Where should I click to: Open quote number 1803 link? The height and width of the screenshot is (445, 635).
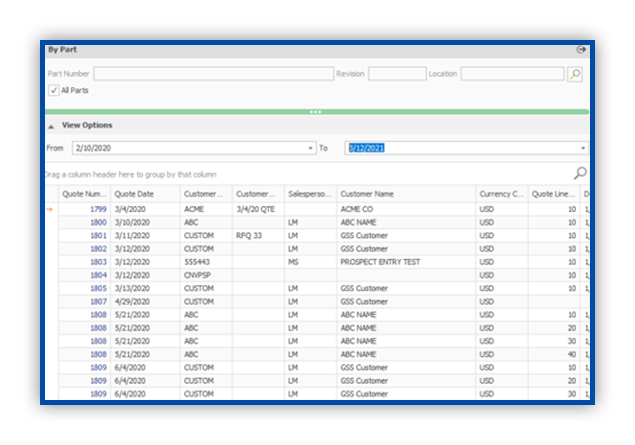click(98, 262)
